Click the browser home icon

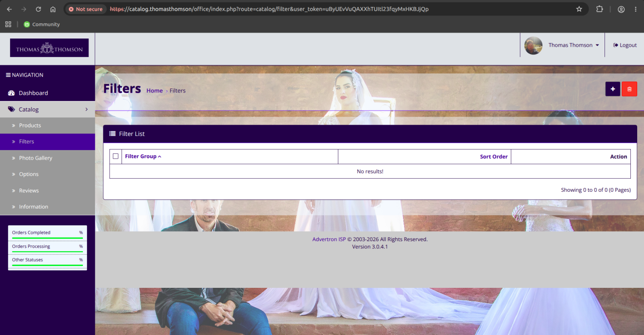click(53, 9)
